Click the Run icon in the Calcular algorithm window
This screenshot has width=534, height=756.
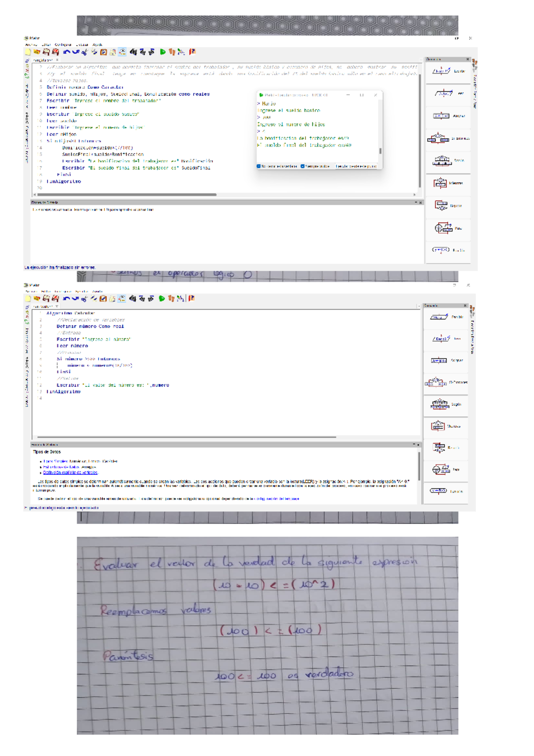coord(162,299)
